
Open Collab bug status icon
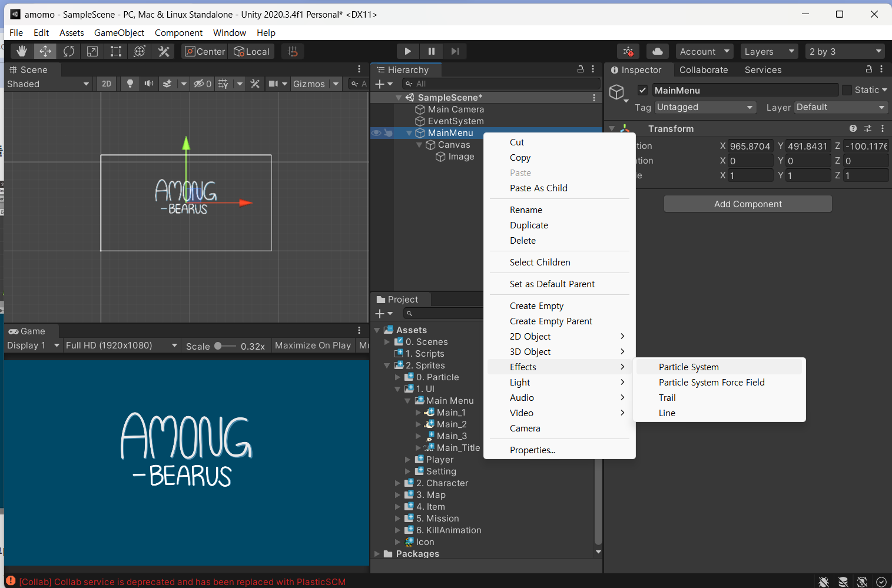pyautogui.click(x=628, y=51)
